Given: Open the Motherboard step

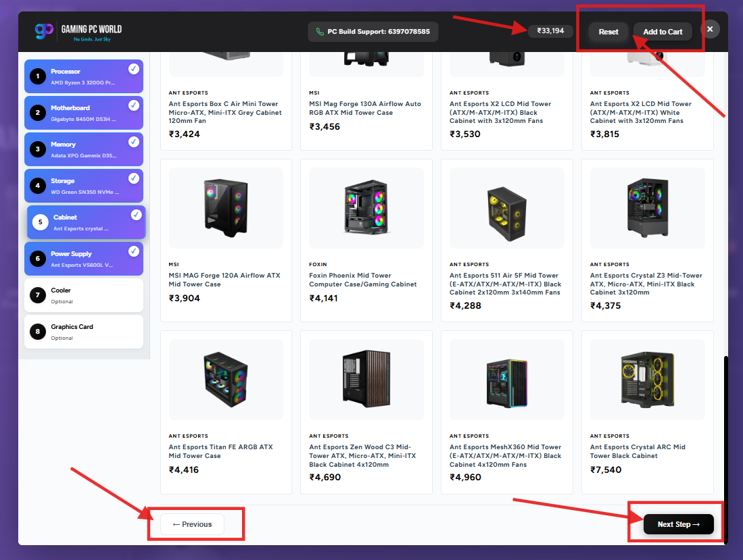Looking at the screenshot, I should [x=84, y=113].
